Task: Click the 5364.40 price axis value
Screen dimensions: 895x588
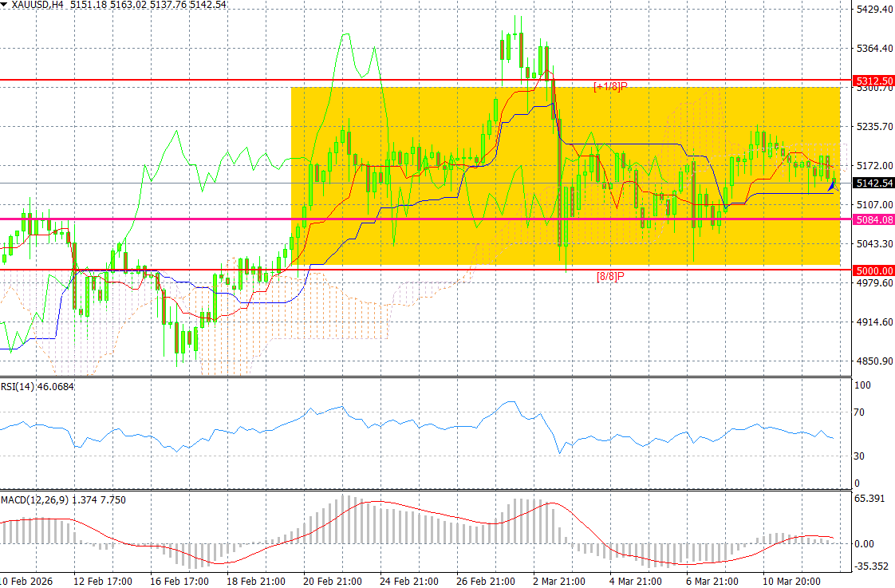Action: (x=875, y=49)
